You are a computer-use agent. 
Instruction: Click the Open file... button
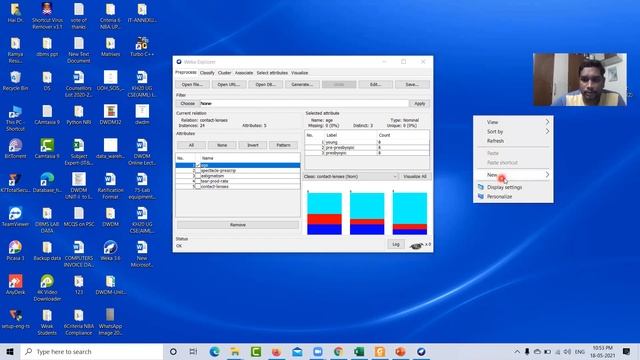[192, 84]
